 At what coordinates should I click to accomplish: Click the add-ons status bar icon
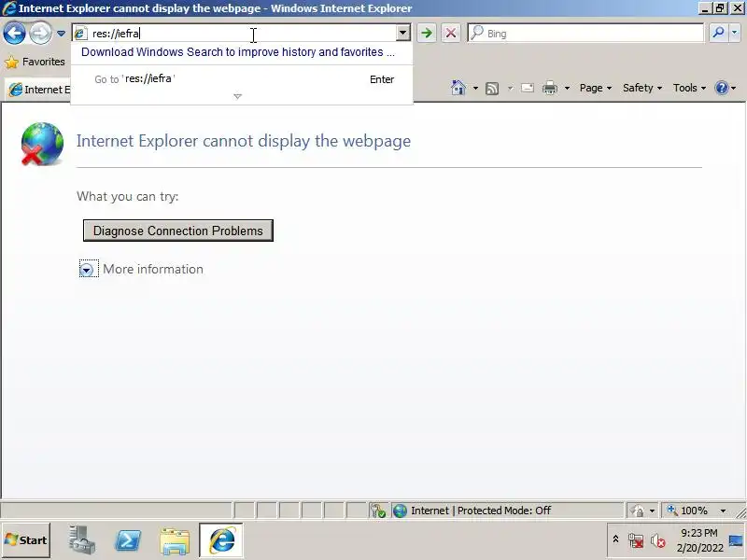click(x=378, y=511)
